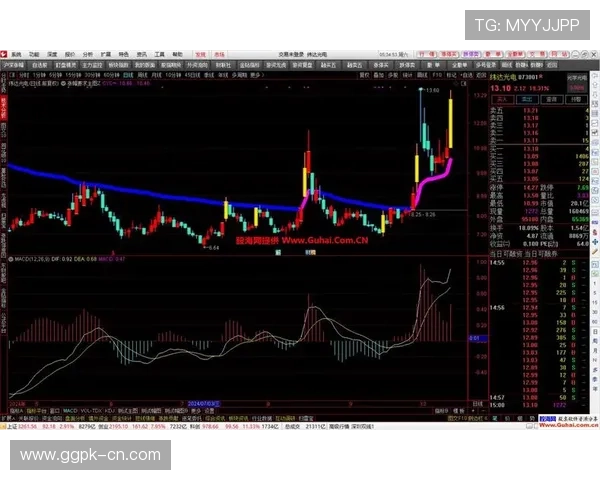Click the 13.60 high price label

pos(432,90)
